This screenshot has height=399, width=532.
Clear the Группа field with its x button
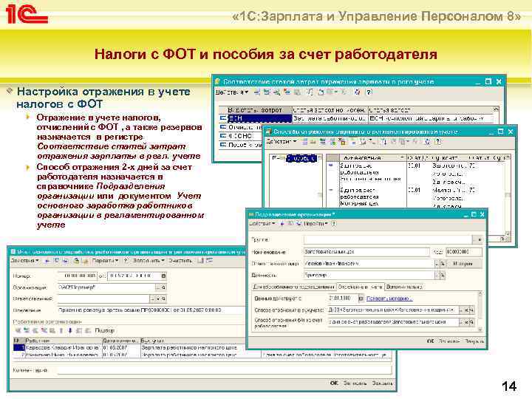pyautogui.click(x=479, y=239)
